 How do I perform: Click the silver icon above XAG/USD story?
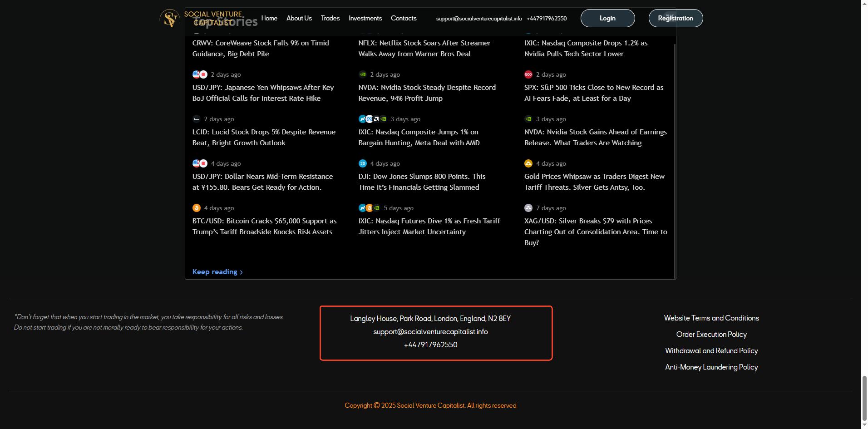coord(528,208)
